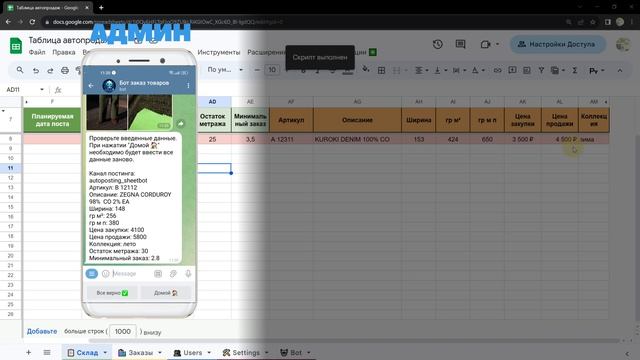Go back in the browser

(9, 22)
